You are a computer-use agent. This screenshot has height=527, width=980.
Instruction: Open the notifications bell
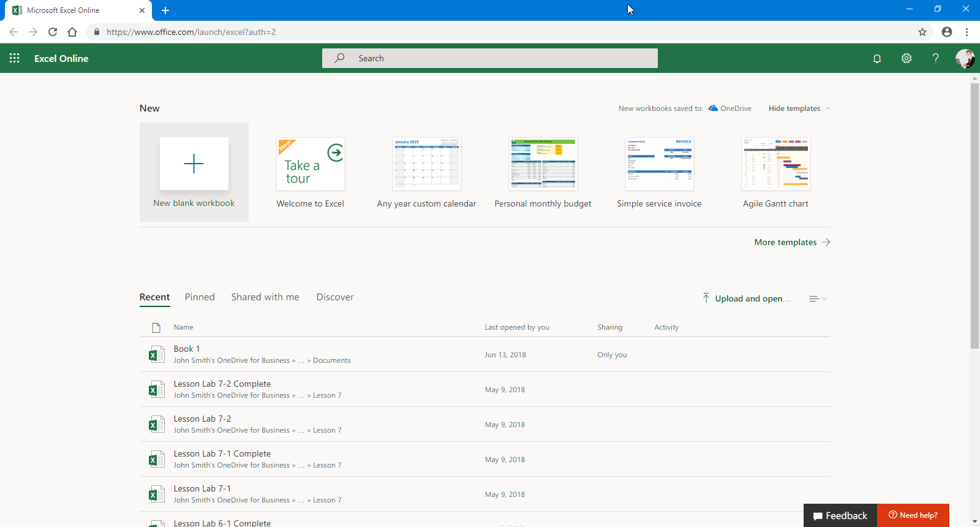click(x=877, y=58)
